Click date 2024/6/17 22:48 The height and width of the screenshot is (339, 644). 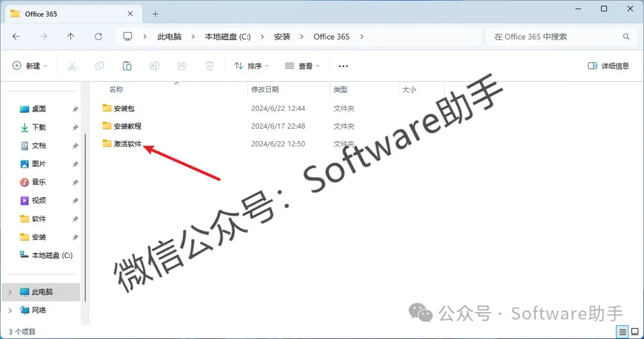point(278,126)
